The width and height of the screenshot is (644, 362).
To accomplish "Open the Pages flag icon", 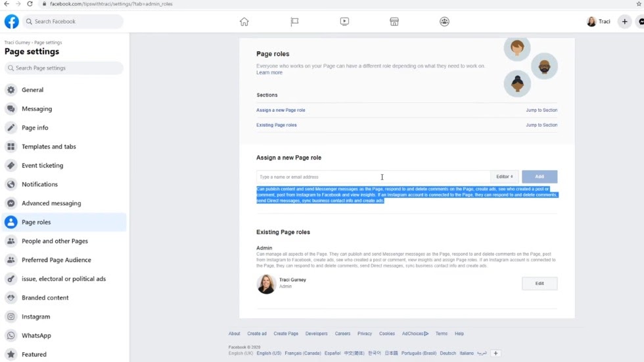I will click(x=294, y=21).
